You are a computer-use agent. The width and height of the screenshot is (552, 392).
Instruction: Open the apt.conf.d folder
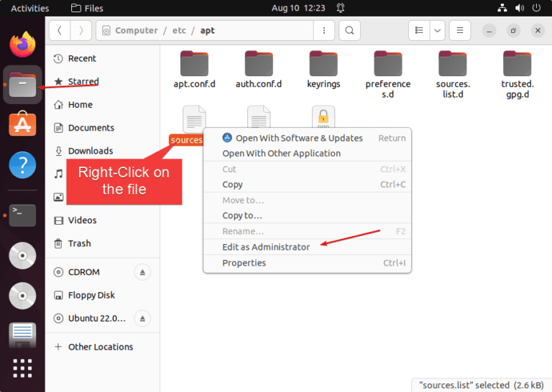pyautogui.click(x=194, y=70)
